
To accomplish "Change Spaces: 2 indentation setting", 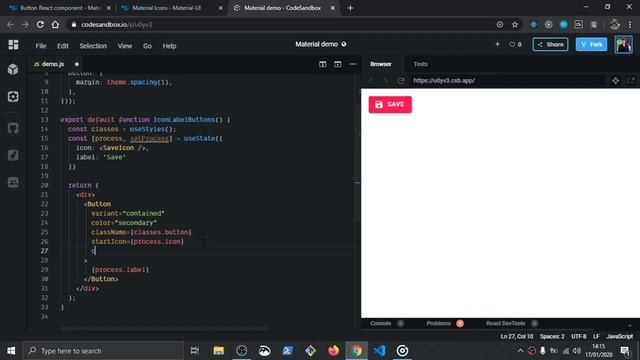I will (552, 336).
